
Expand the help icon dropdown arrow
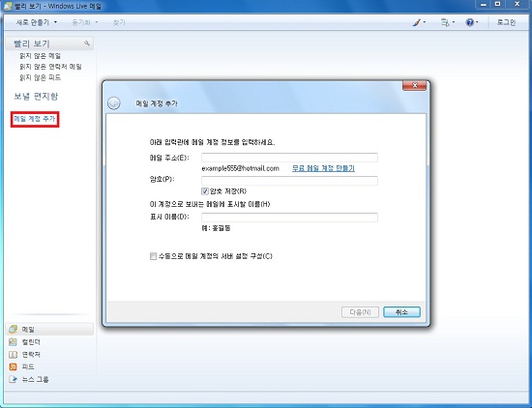(477, 23)
